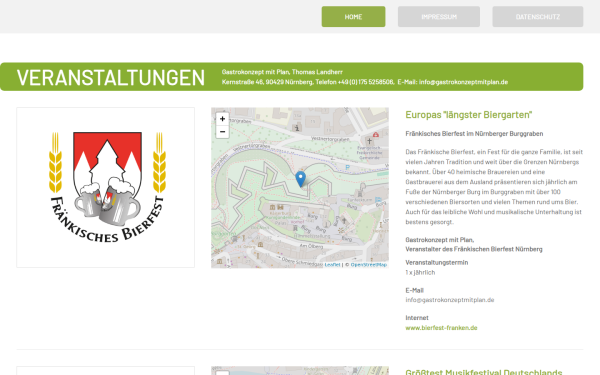
Task: Click the heading Europas "längster Biergarten"
Action: [x=469, y=115]
